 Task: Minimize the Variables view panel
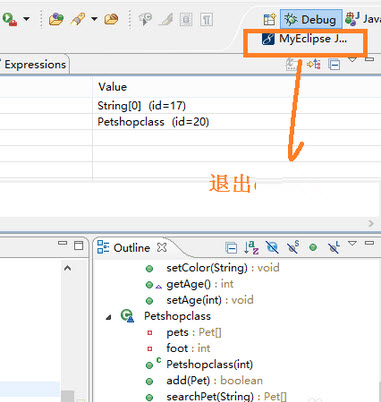[x=369, y=59]
